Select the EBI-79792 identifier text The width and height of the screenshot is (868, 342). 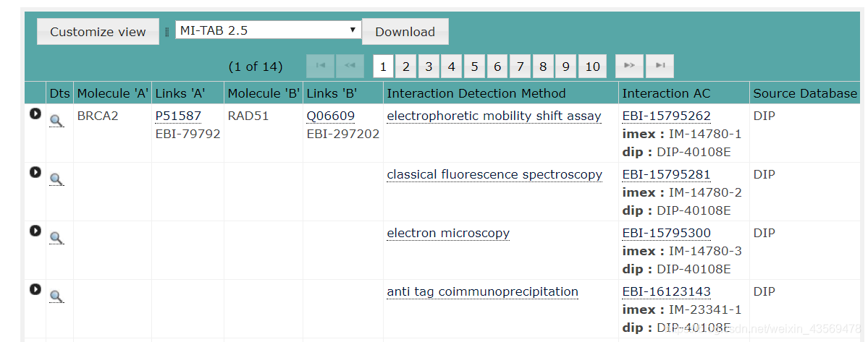[187, 134]
